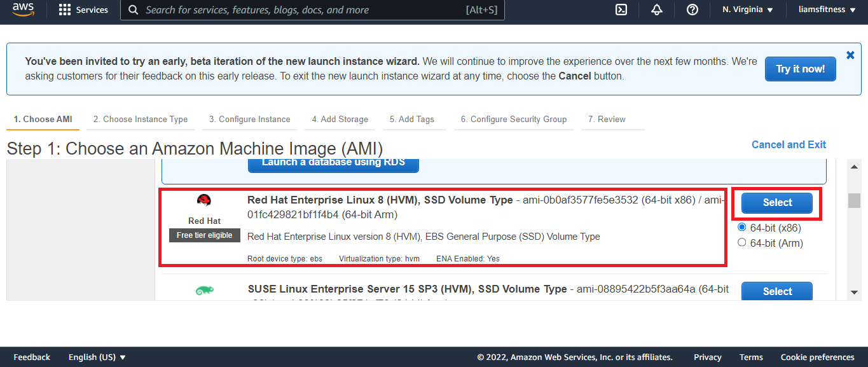Click the AWS logo home icon
The width and height of the screenshot is (868, 367).
pos(22,10)
